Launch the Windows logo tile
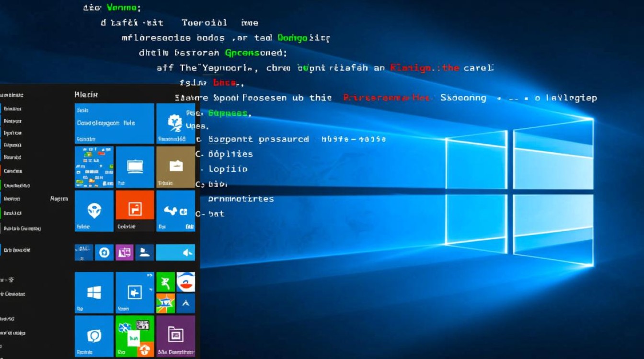 [x=93, y=292]
